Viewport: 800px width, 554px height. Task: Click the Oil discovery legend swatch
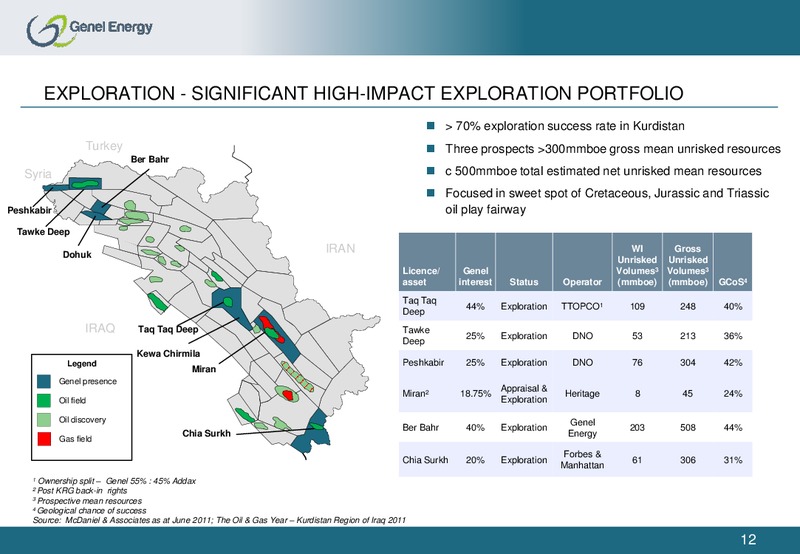pyautogui.click(x=44, y=420)
